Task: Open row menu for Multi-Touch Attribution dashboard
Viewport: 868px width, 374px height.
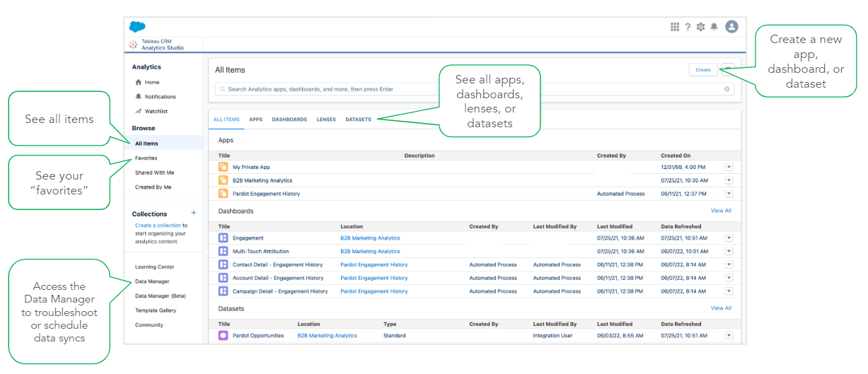Action: point(729,251)
